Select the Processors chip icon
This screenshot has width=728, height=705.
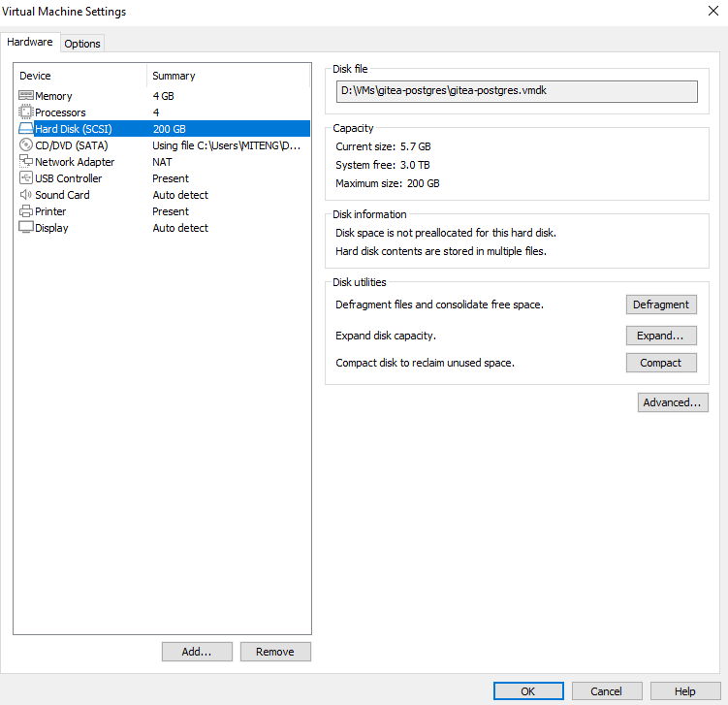click(x=26, y=112)
